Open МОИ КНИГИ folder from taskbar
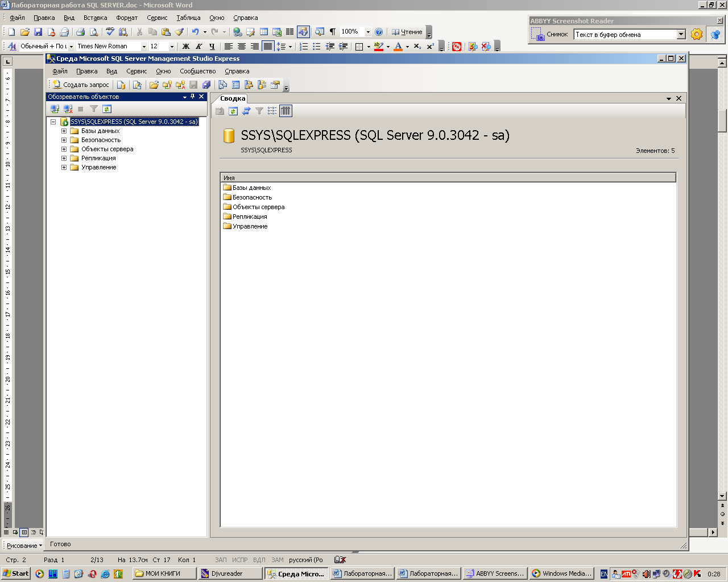Image resolution: width=728 pixels, height=582 pixels. pyautogui.click(x=164, y=573)
